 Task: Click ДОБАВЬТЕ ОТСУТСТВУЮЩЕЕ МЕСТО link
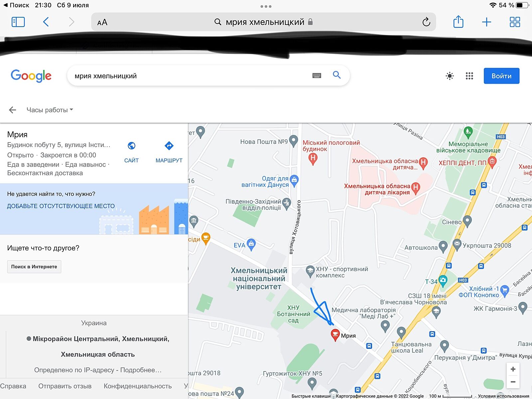point(61,206)
